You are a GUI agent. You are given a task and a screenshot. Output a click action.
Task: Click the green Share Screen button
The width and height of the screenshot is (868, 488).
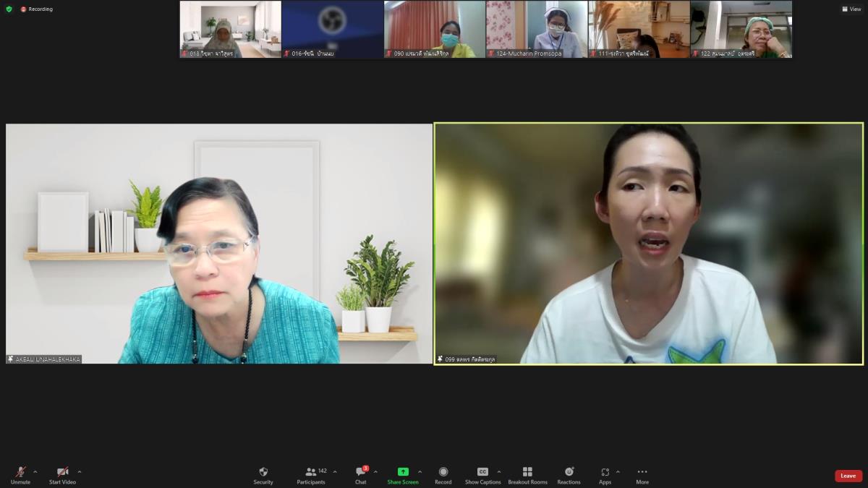click(403, 475)
